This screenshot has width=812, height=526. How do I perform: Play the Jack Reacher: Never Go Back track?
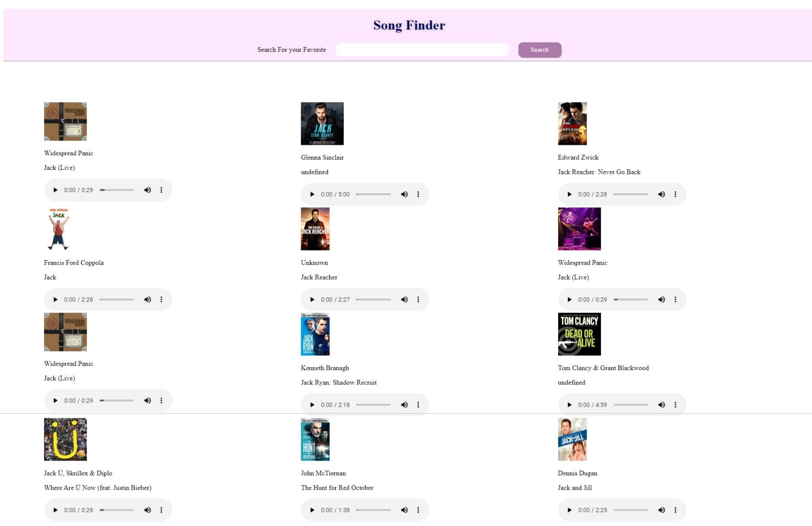[x=569, y=194]
